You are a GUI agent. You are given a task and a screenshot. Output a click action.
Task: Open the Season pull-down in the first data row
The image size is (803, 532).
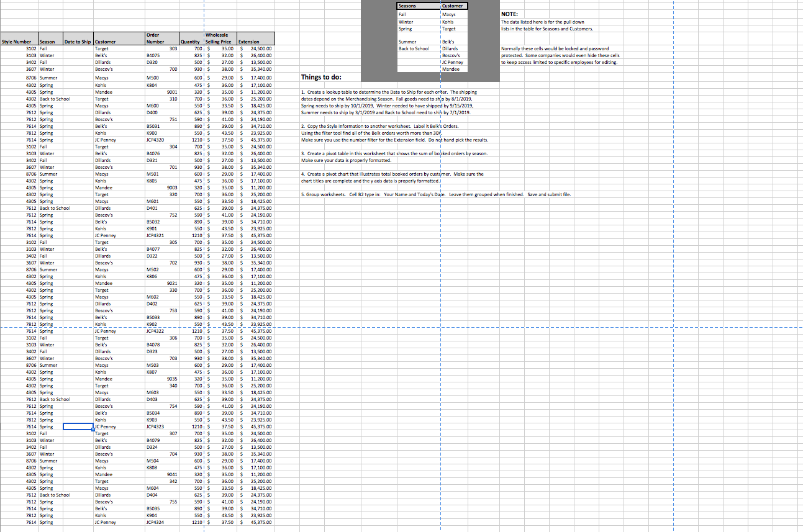click(x=49, y=48)
